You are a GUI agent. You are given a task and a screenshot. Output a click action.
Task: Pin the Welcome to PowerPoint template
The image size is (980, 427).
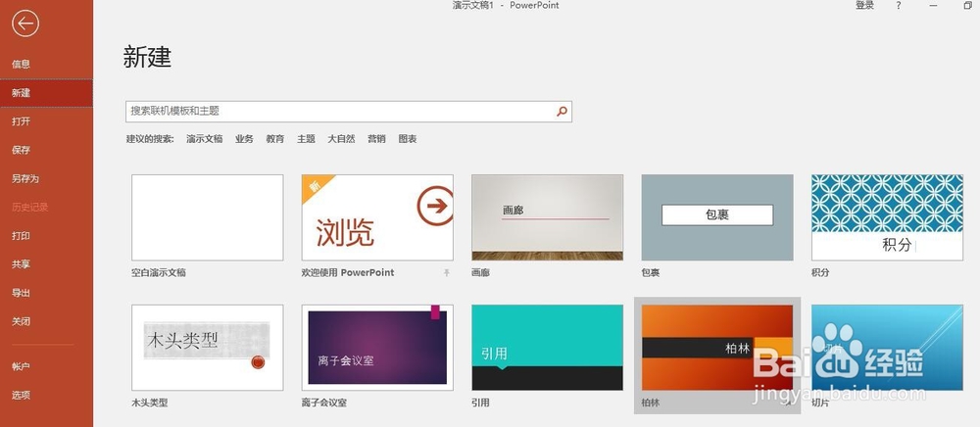447,273
